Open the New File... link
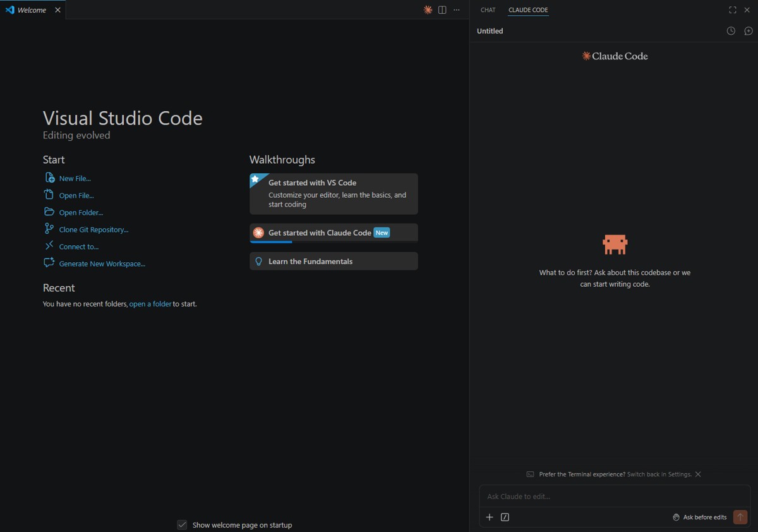The image size is (758, 532). (x=75, y=179)
